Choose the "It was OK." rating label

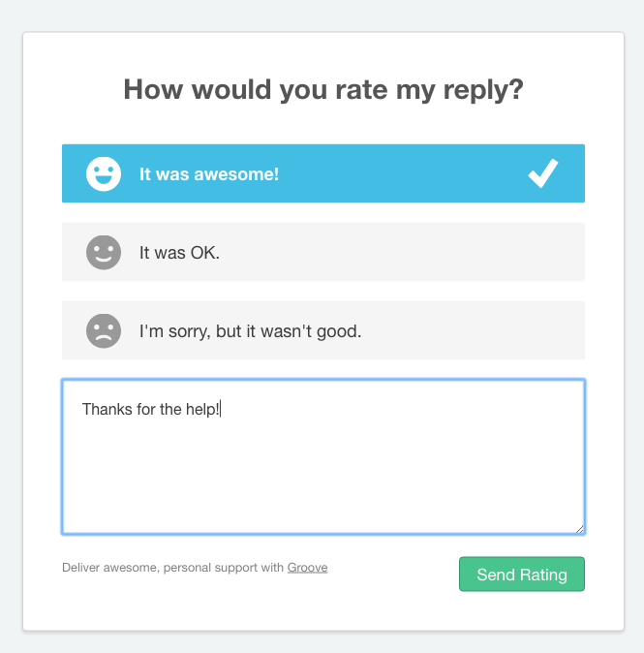pos(180,253)
